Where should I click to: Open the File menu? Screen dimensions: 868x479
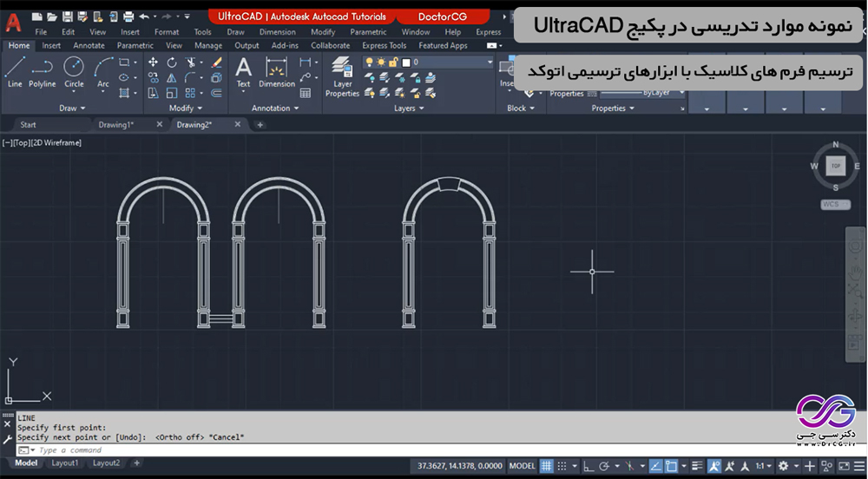41,31
